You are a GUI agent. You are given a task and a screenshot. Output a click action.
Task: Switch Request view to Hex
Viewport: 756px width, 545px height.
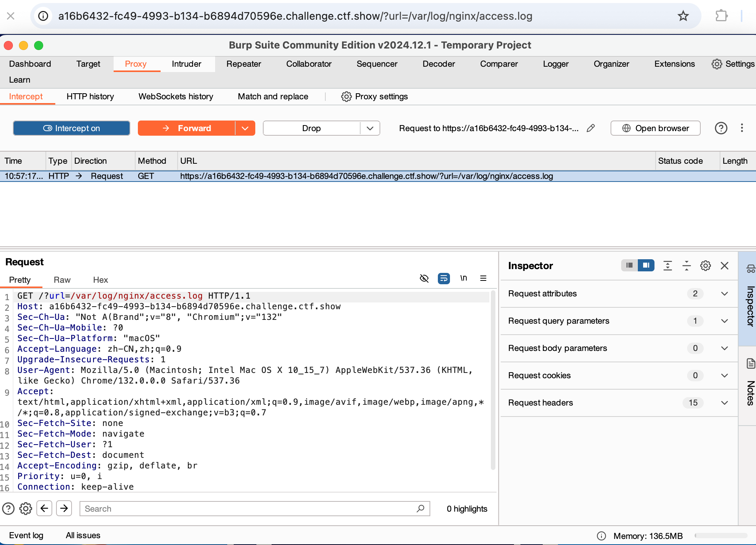pyautogui.click(x=100, y=280)
